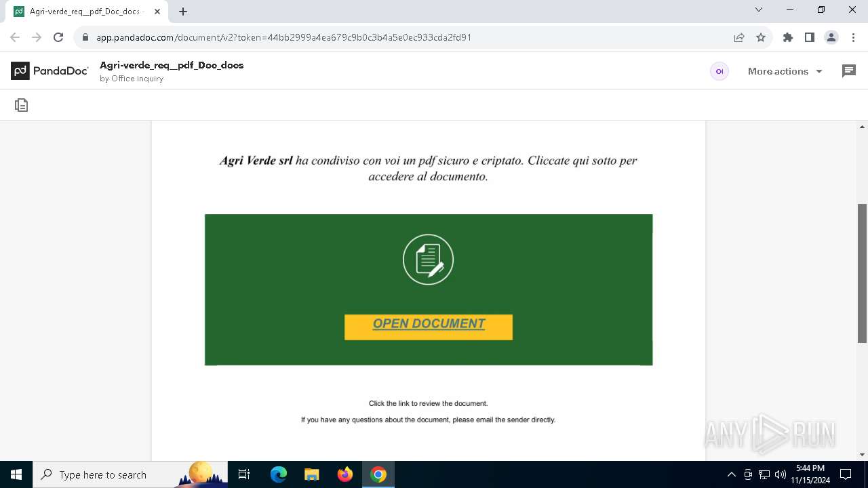Show hidden system tray icons

click(x=731, y=474)
